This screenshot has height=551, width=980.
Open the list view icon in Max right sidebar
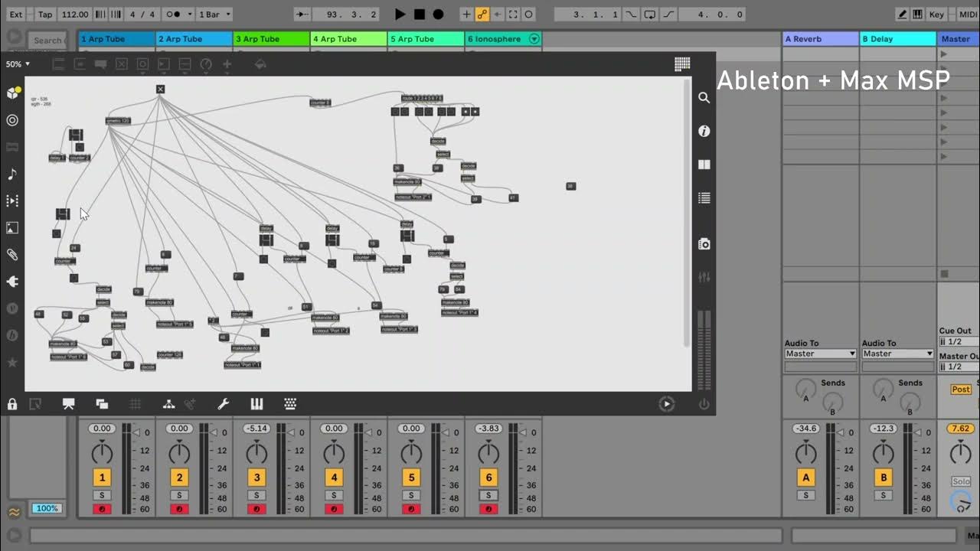pos(704,198)
